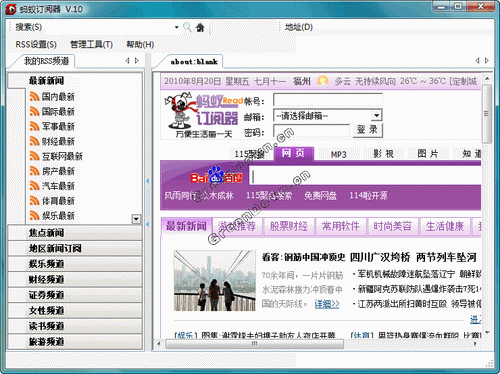The height and width of the screenshot is (374, 500).
Task: Click the RSS icon next to 国内最新
Action: 35,97
